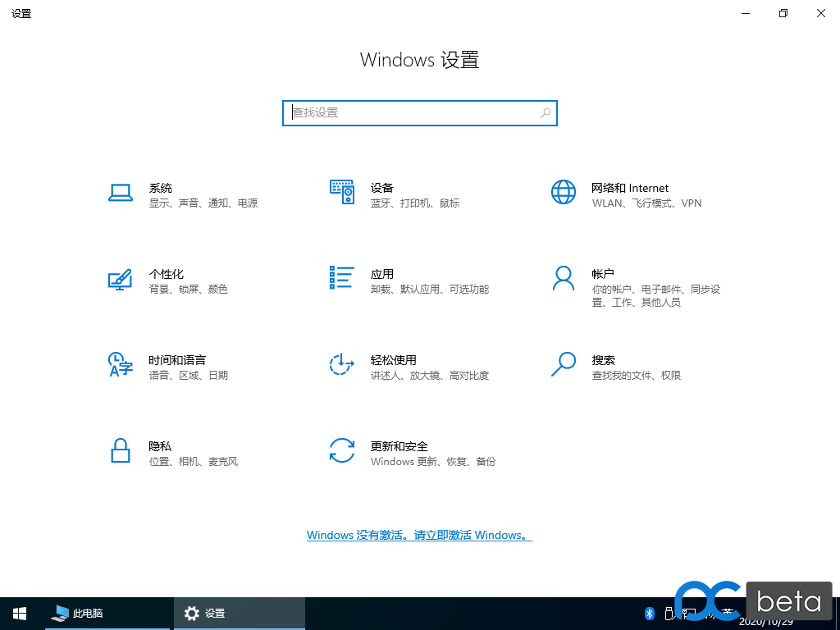Open the 帐户 (Accounts) person icon
Screen dimensions: 840x630
coord(563,278)
